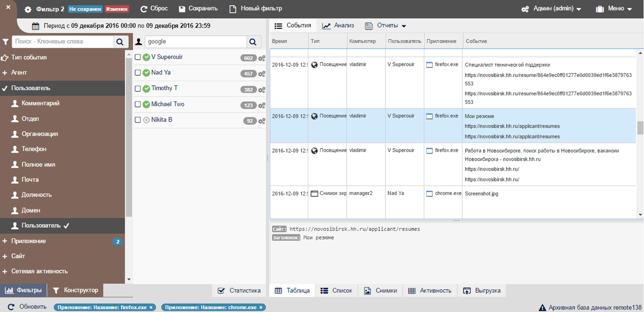The height and width of the screenshot is (312, 644).
Task: Tick the checkbox for Timothy T
Action: point(138,88)
